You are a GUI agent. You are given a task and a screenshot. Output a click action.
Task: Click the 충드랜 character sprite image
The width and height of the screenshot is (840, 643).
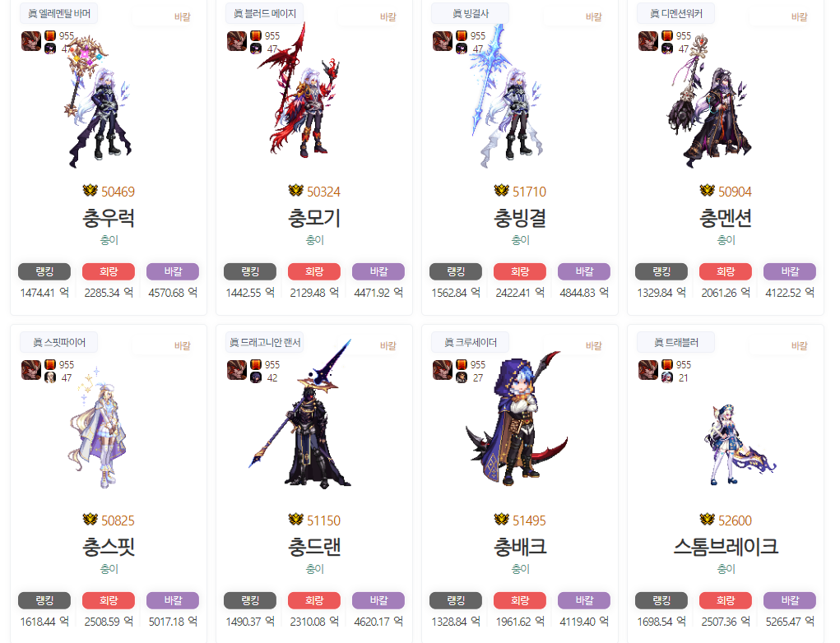pyautogui.click(x=303, y=414)
